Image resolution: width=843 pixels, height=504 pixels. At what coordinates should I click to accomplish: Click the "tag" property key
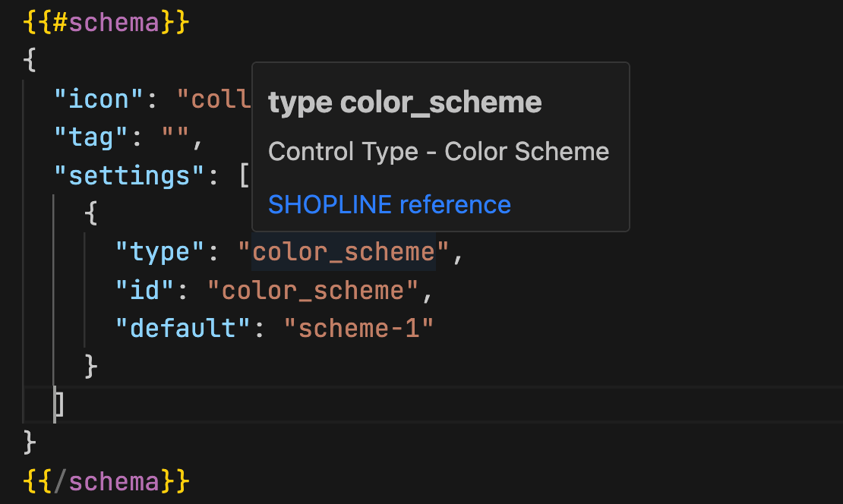point(90,137)
